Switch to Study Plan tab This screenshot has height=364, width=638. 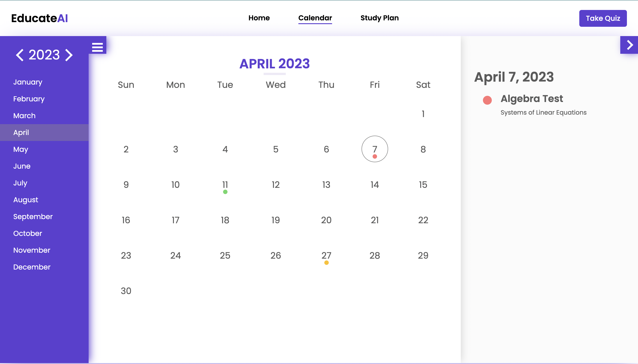[x=379, y=18]
